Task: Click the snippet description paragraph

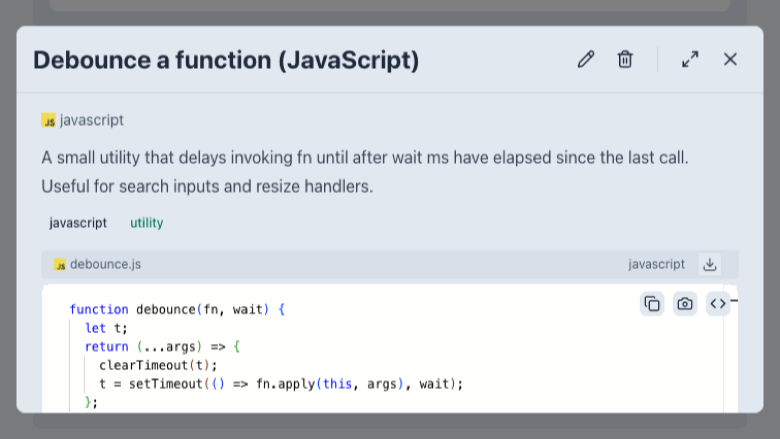Action: tap(365, 172)
